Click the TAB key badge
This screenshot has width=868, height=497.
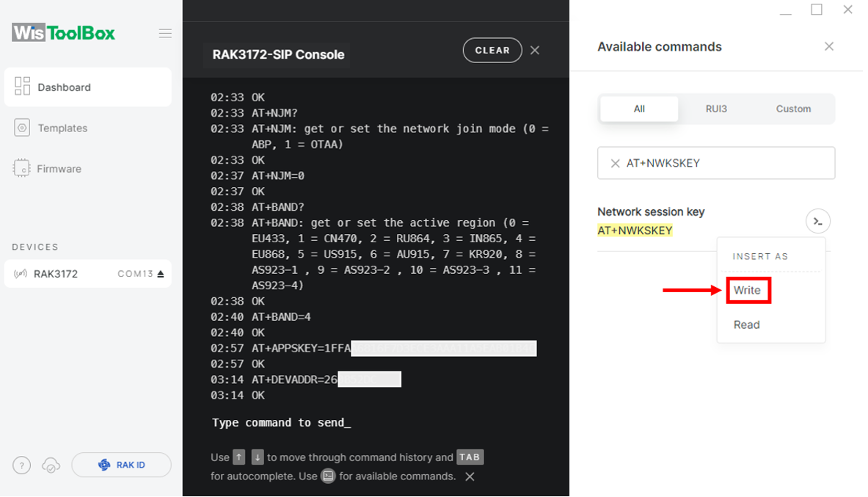coord(470,457)
